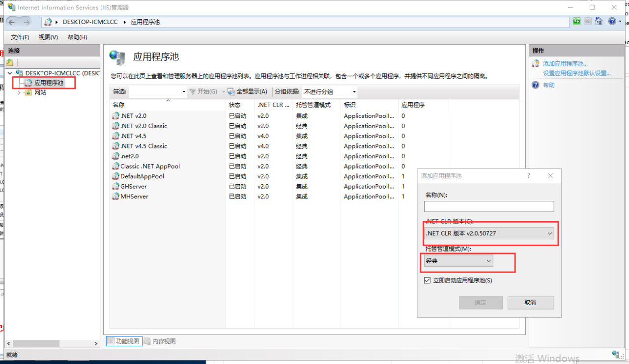This screenshot has width=629, height=364.
Task: Click the .NET v2.0 Classic pool icon
Action: [x=116, y=126]
